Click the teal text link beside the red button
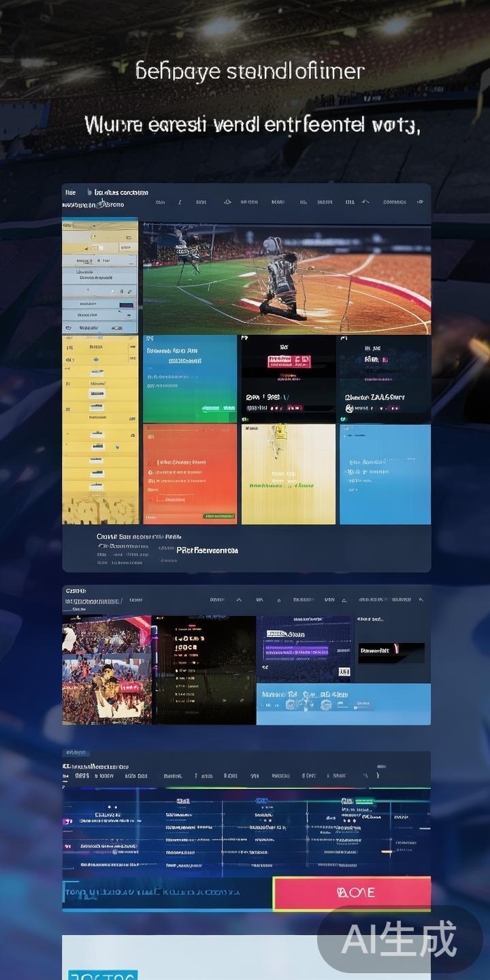This screenshot has width=490, height=980. pos(151,892)
